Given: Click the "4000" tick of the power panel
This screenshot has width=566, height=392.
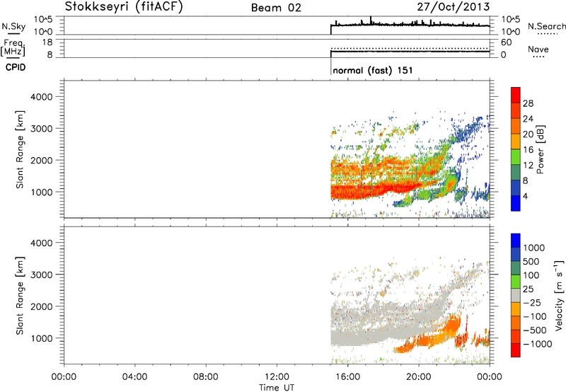Looking at the screenshot, I should (42, 97).
